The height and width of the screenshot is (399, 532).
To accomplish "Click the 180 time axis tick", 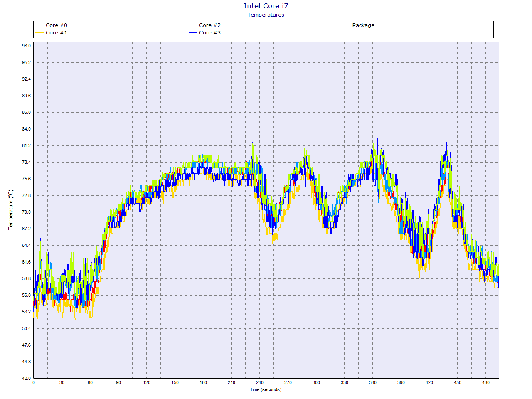I will point(203,382).
